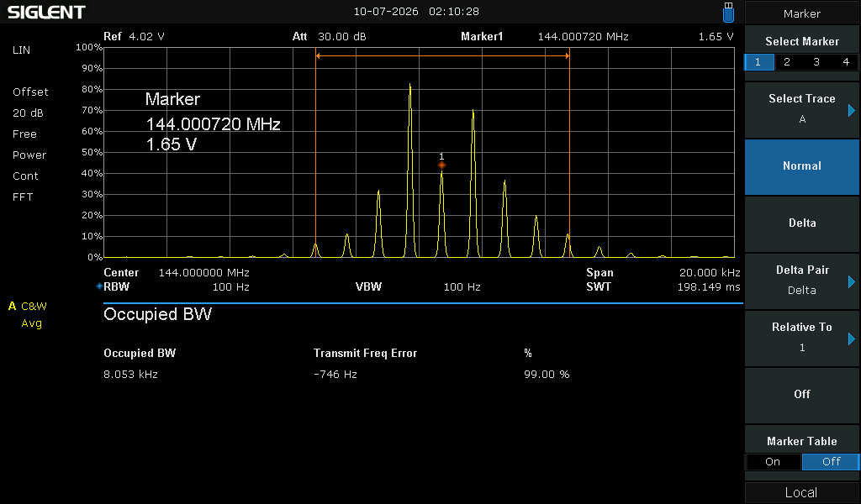Click the RBW 100 Hz value
This screenshot has width=861, height=504.
click(x=230, y=286)
